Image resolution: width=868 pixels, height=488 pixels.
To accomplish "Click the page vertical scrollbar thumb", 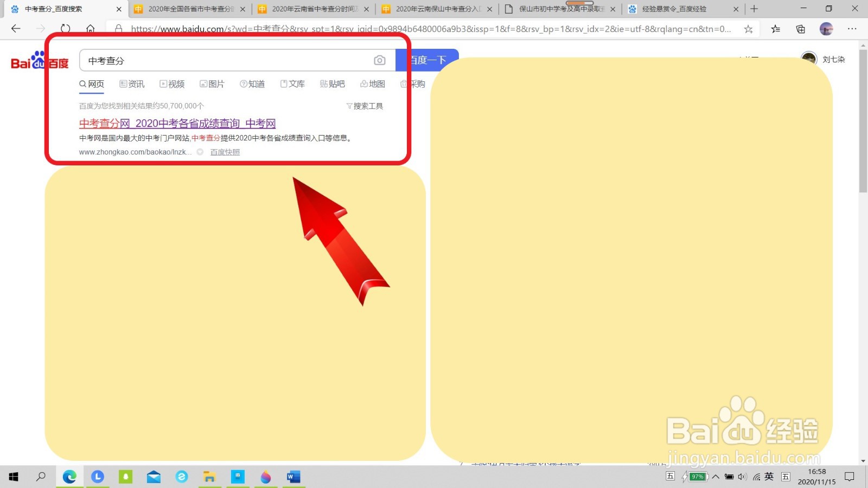I will point(863,122).
